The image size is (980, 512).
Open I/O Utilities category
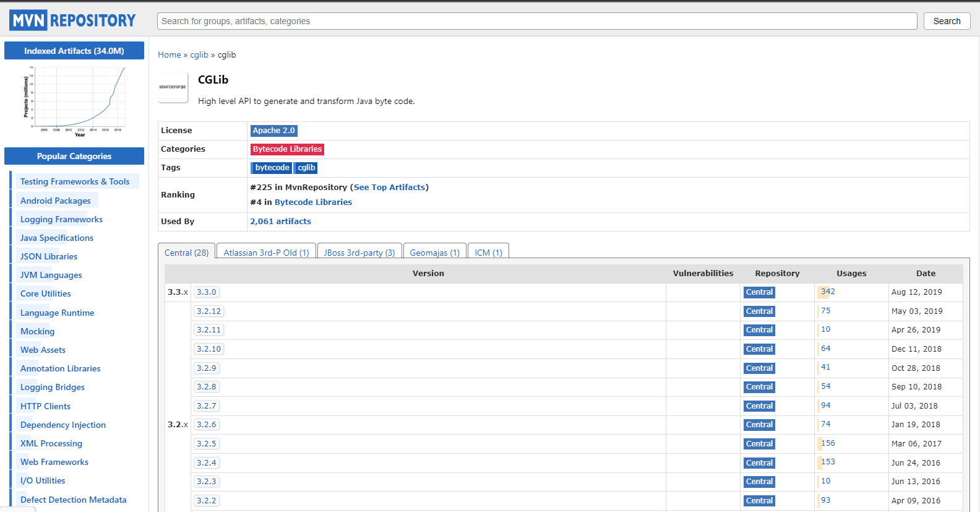tap(43, 480)
